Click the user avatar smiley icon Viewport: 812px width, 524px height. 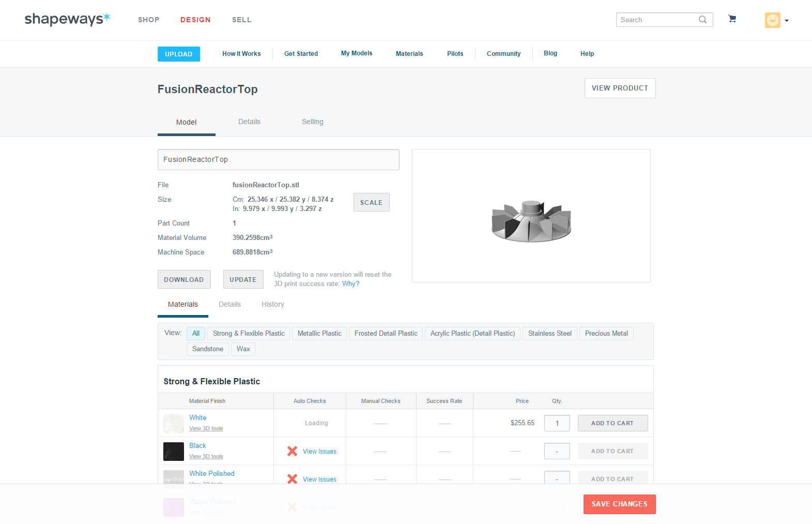pyautogui.click(x=772, y=20)
